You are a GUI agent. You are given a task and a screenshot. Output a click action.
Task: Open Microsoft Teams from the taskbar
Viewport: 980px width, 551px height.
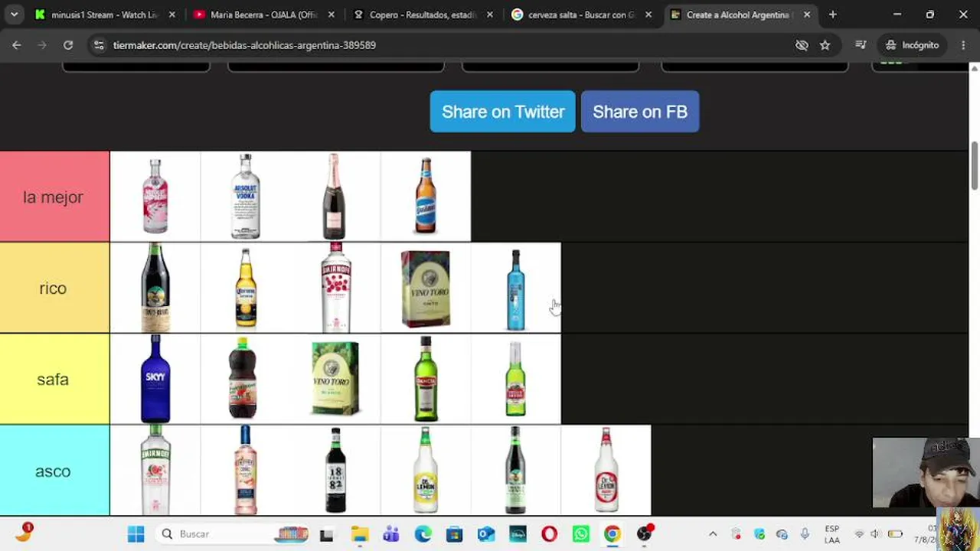[x=391, y=534]
